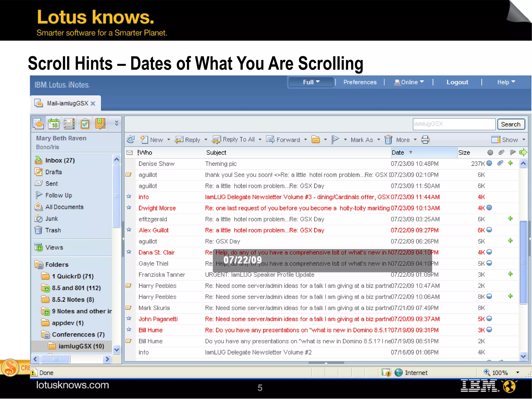Image resolution: width=532 pixels, height=399 pixels.
Task: Toggle the star on the Bill Hume 09:31PM row
Action: point(129,330)
